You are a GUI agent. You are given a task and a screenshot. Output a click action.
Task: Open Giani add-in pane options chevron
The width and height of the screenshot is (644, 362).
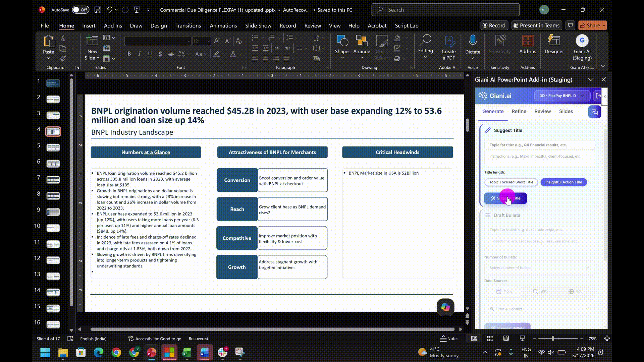click(x=591, y=80)
